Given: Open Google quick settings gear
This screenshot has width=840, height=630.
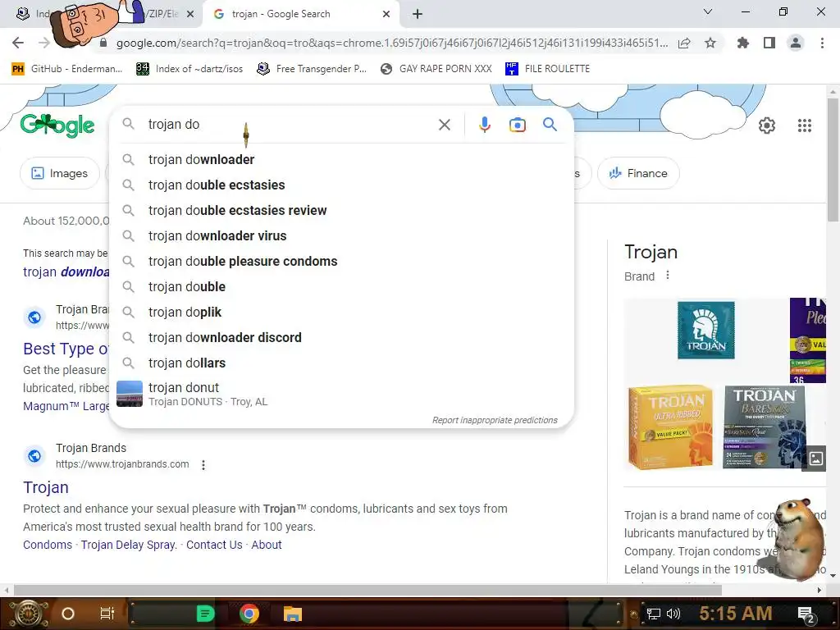Looking at the screenshot, I should [x=767, y=126].
